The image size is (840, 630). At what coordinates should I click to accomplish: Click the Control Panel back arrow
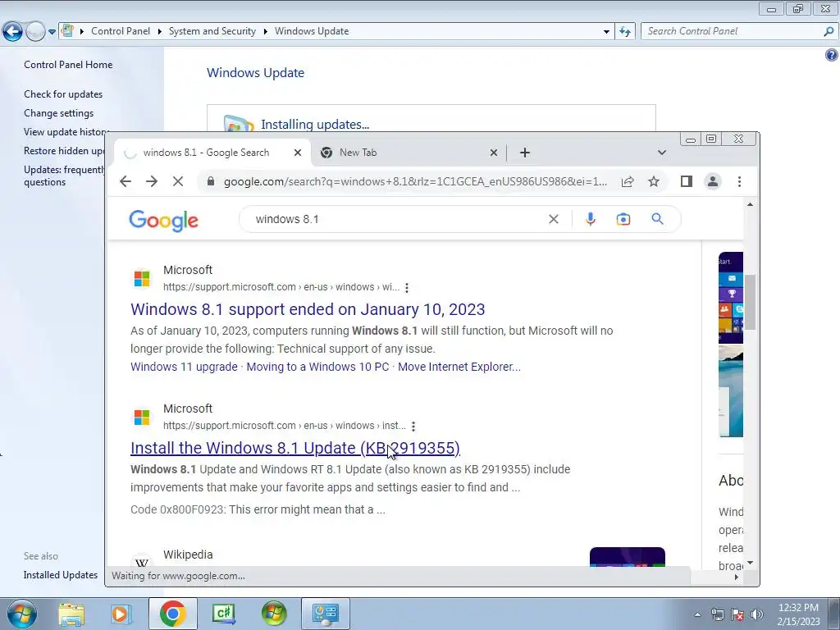tap(13, 32)
